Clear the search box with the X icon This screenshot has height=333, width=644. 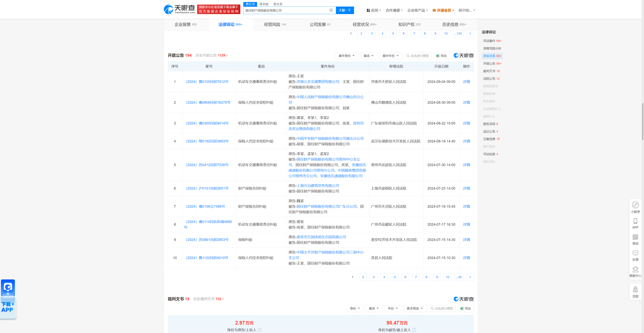coord(331,10)
